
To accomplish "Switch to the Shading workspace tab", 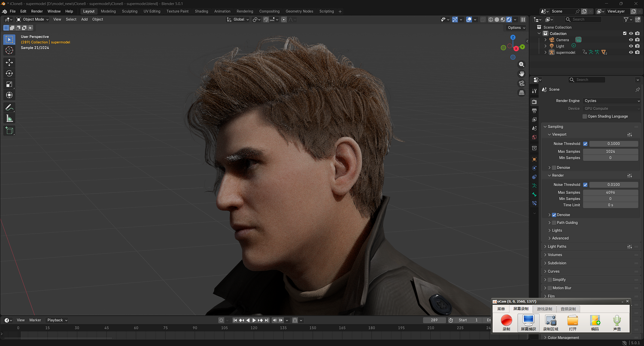I will click(x=201, y=11).
